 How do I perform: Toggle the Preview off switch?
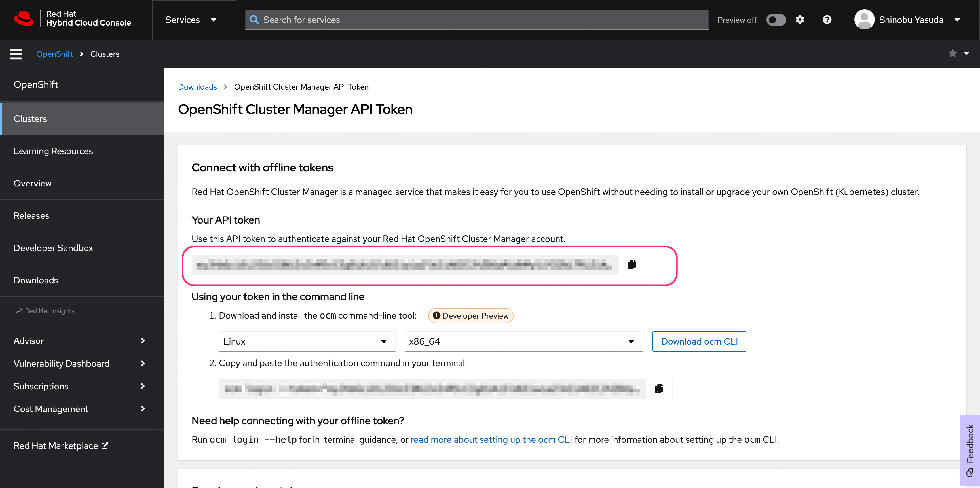[x=776, y=20]
